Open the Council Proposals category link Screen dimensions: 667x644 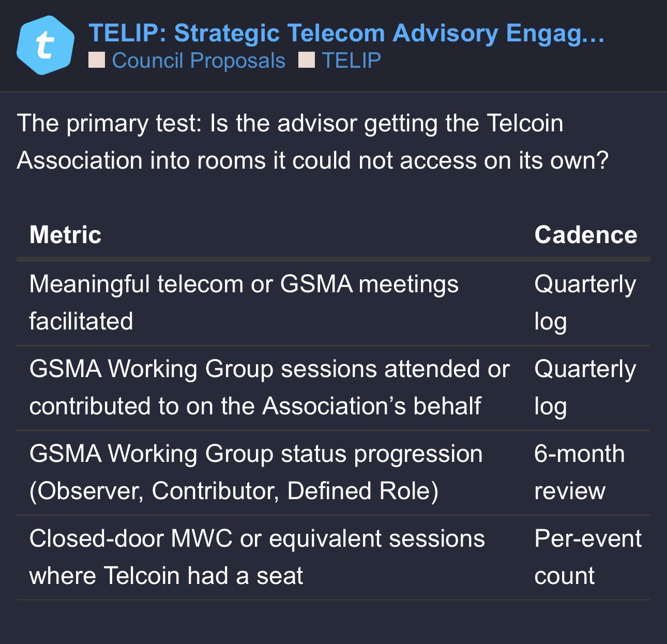199,61
